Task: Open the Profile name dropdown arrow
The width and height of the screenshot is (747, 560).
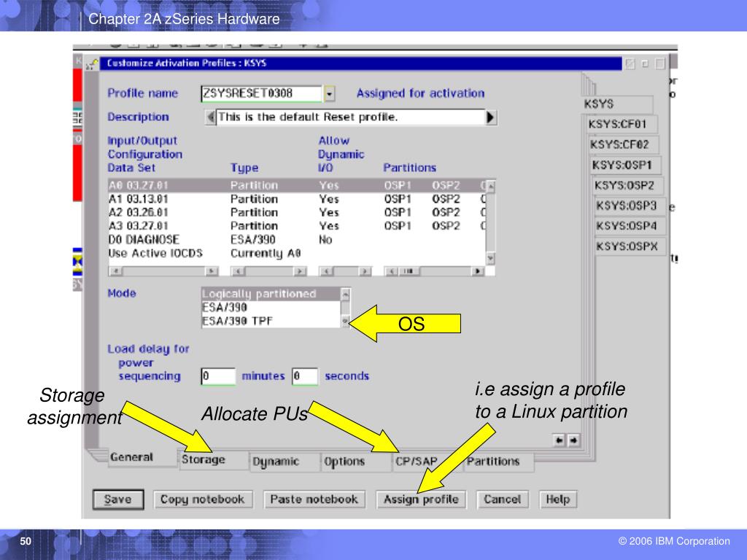Action: coord(329,94)
